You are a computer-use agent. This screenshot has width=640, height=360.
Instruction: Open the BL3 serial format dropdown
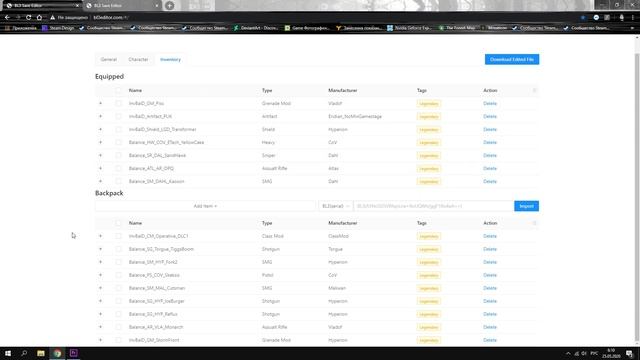pos(336,206)
